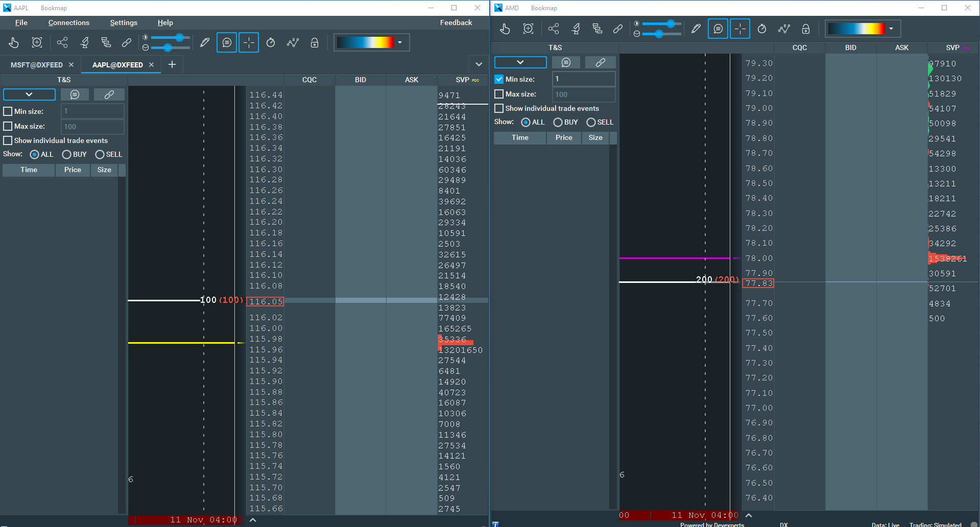
Task: Switch to the MSFT@DXFEED tab
Action: click(x=37, y=65)
